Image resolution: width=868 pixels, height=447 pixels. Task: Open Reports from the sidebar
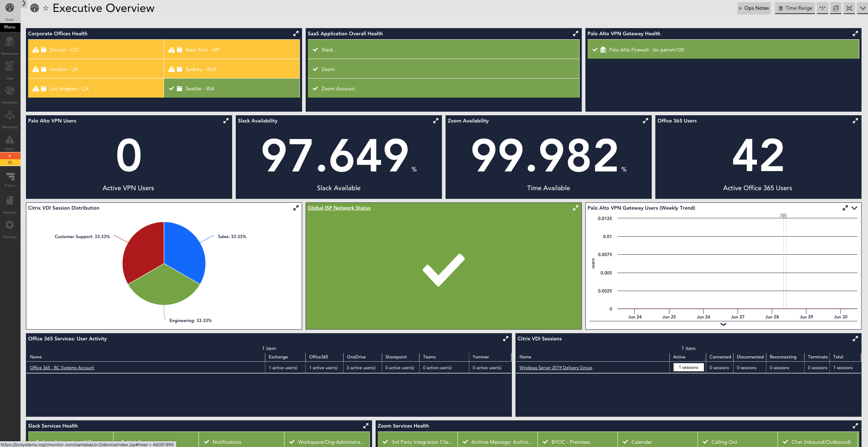(x=10, y=205)
